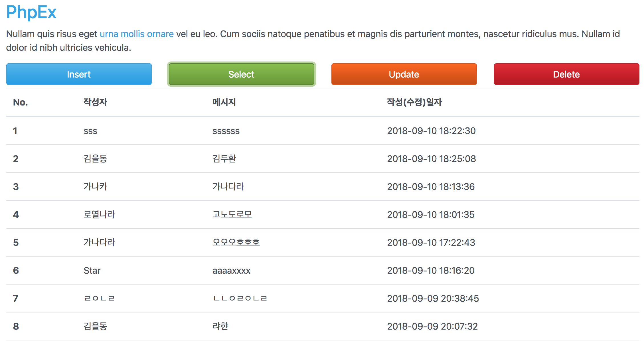Click the red Delete button
644x341 pixels.
pyautogui.click(x=566, y=74)
